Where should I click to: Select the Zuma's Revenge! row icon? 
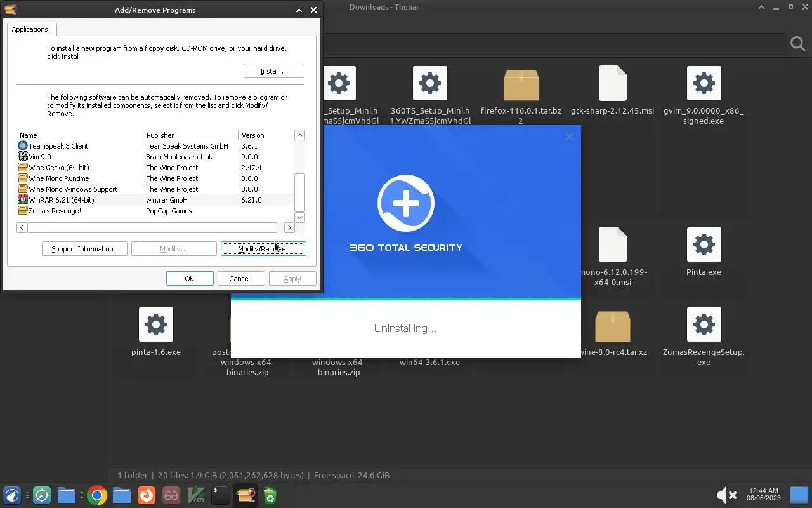pyautogui.click(x=23, y=211)
